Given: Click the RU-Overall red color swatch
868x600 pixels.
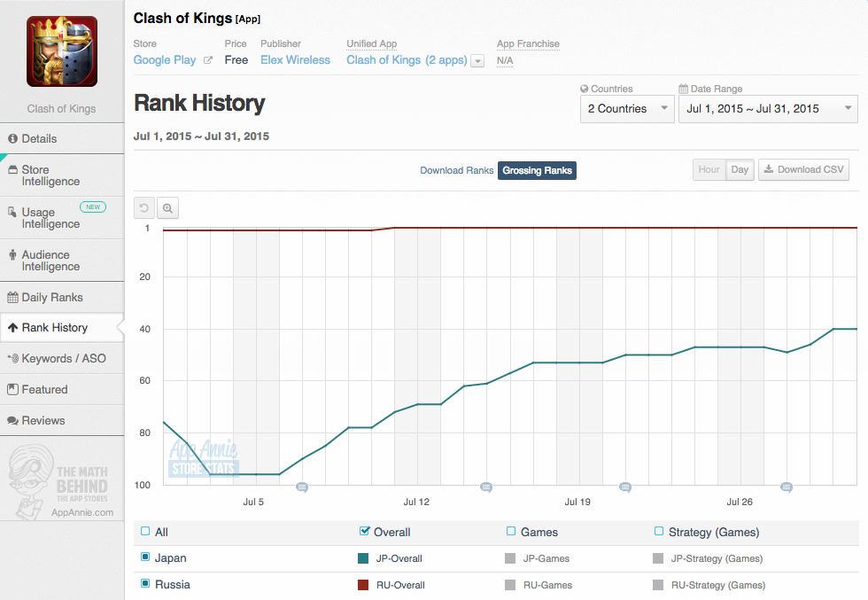Looking at the screenshot, I should [x=363, y=584].
